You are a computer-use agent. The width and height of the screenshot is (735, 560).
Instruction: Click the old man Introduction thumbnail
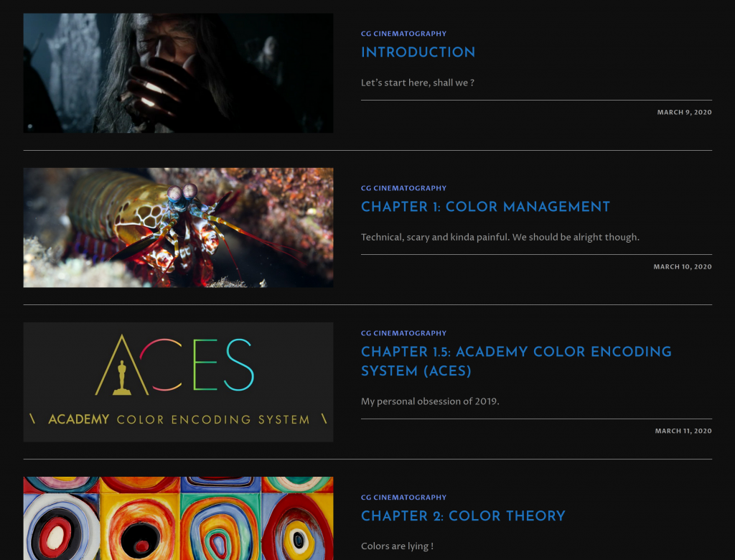pos(178,73)
